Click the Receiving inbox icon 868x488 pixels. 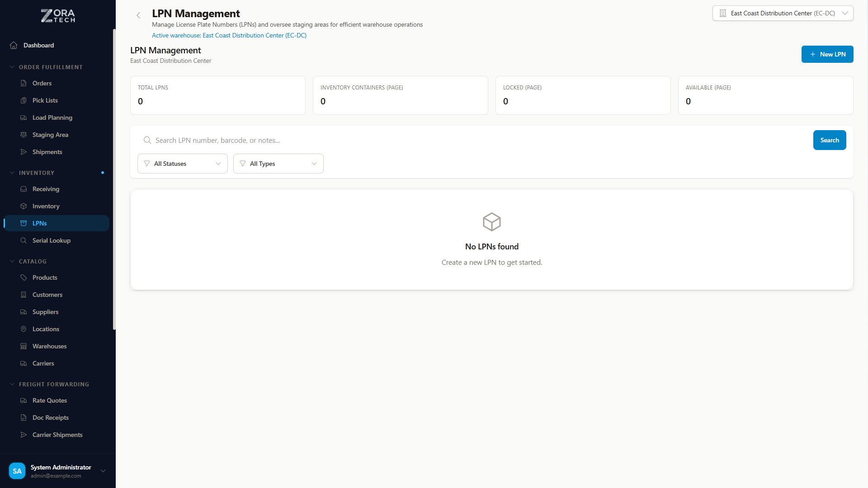pos(24,189)
